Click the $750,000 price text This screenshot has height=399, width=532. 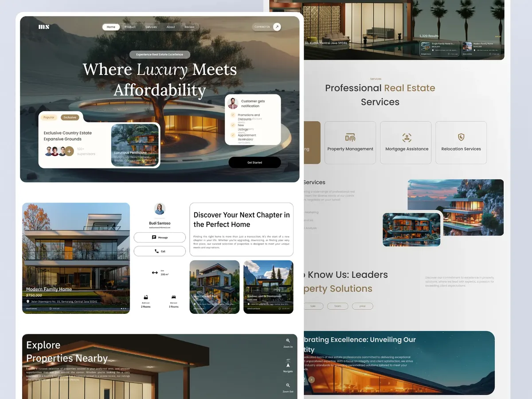(x=34, y=295)
